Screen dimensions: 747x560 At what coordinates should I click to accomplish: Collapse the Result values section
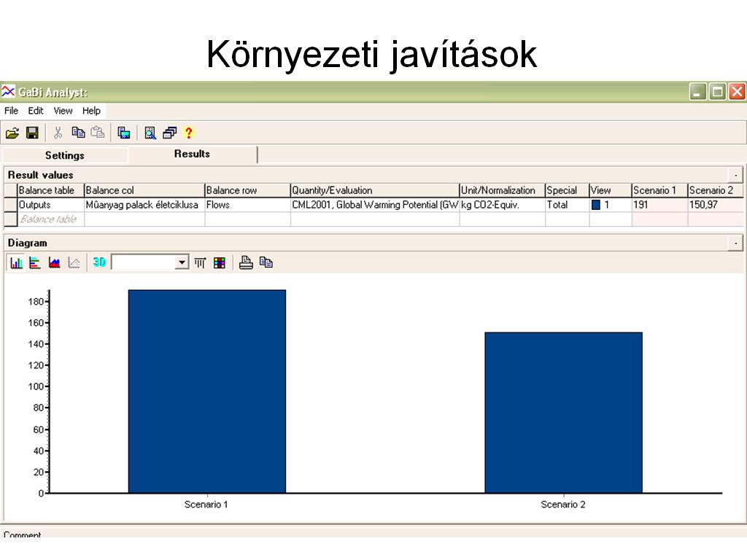tap(735, 175)
